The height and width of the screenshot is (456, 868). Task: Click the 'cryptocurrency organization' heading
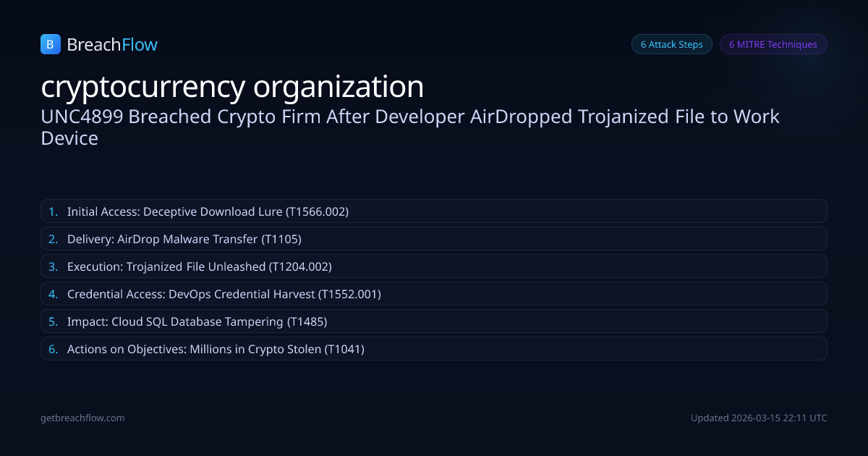[232, 87]
